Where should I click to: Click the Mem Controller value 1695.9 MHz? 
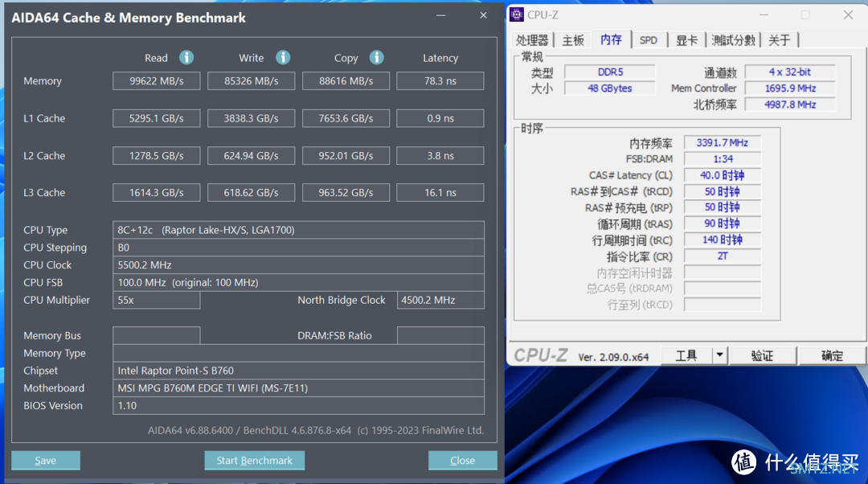click(x=790, y=88)
